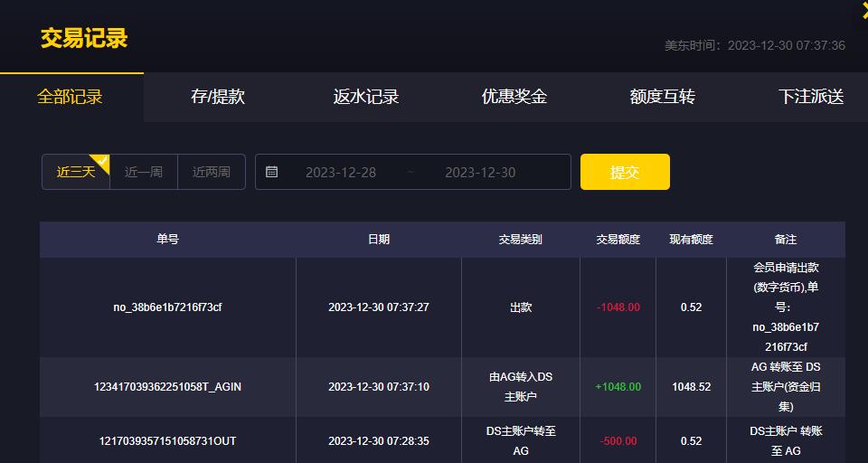Screen dimensions: 868x463
Task: Click the 单号 column header
Action: [168, 240]
